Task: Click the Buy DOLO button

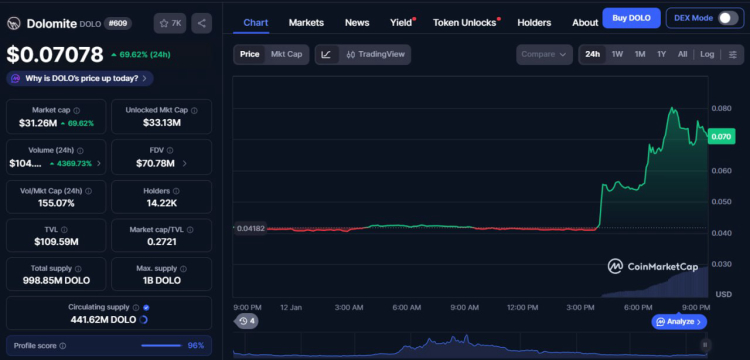Action: (x=631, y=18)
